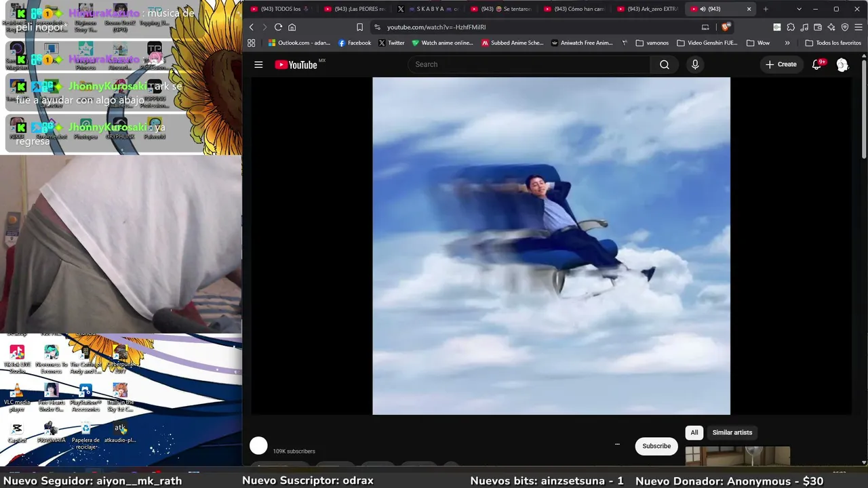
Task: Expand the tab search dropdown arrow
Action: pyautogui.click(x=799, y=9)
